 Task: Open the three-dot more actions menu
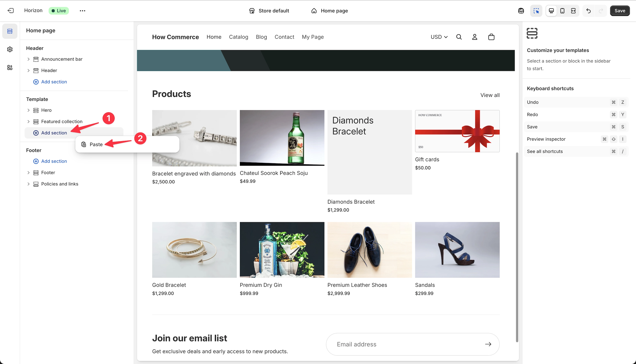click(x=82, y=11)
